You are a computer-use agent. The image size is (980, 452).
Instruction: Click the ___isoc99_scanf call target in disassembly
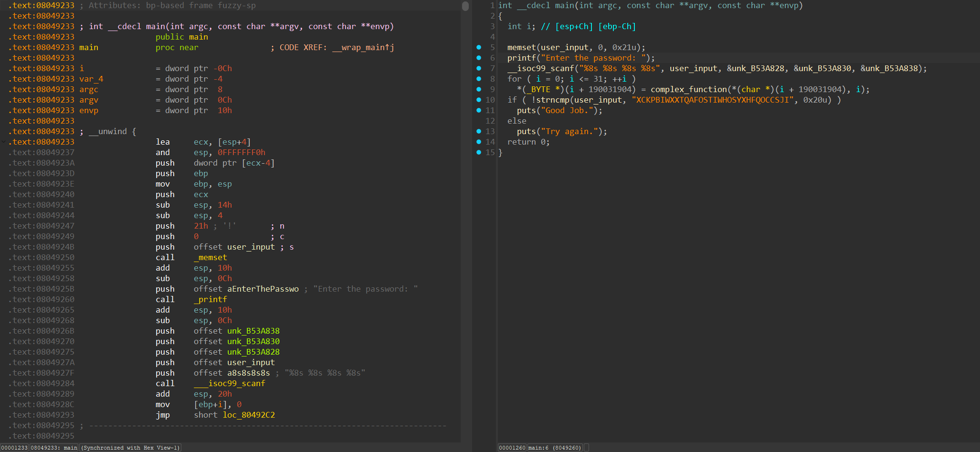230,383
